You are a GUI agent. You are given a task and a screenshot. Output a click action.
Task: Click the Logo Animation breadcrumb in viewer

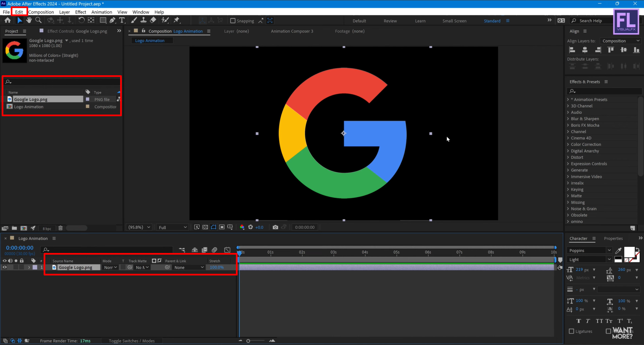150,41
